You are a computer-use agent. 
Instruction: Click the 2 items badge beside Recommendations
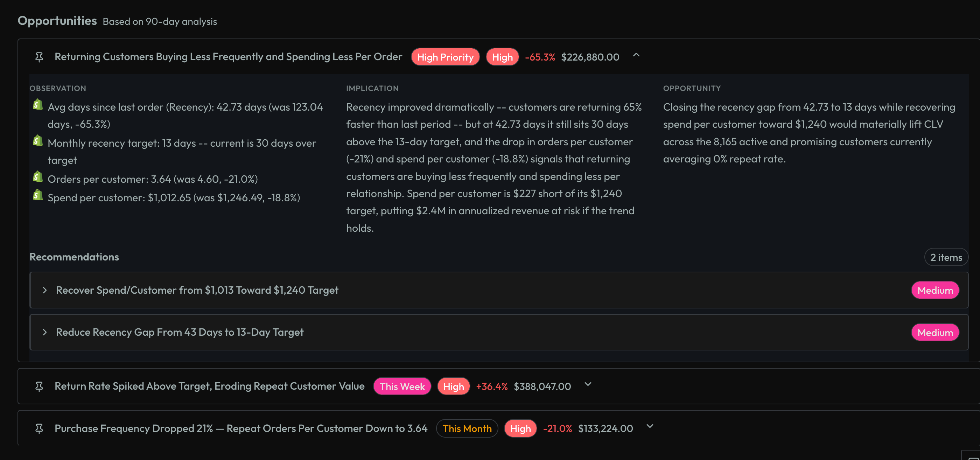[x=946, y=257]
